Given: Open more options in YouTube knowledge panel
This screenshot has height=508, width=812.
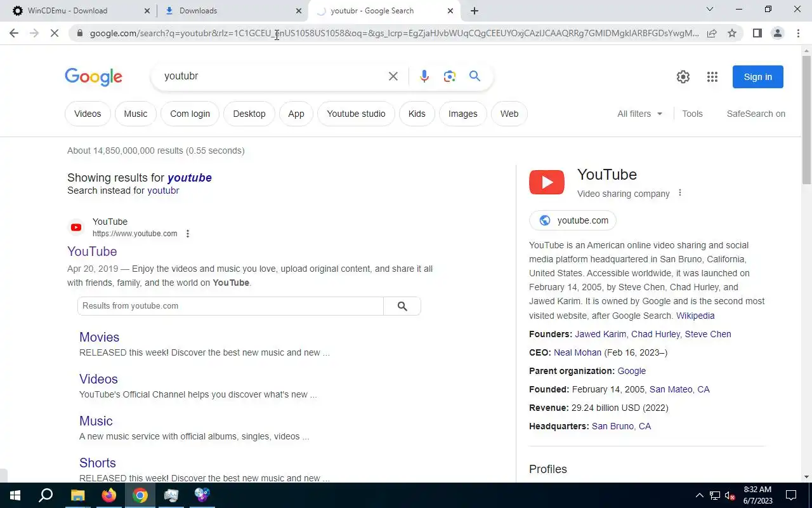Looking at the screenshot, I should [680, 193].
